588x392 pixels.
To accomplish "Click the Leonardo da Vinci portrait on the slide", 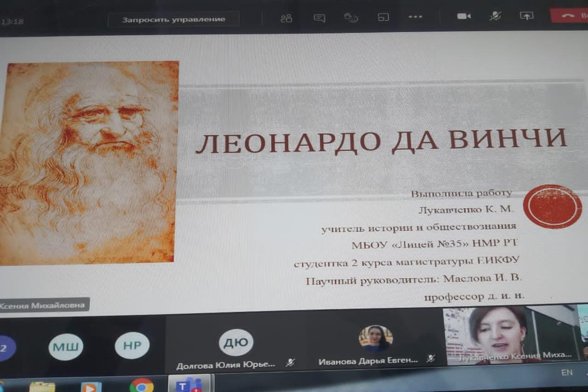I will pyautogui.click(x=89, y=163).
